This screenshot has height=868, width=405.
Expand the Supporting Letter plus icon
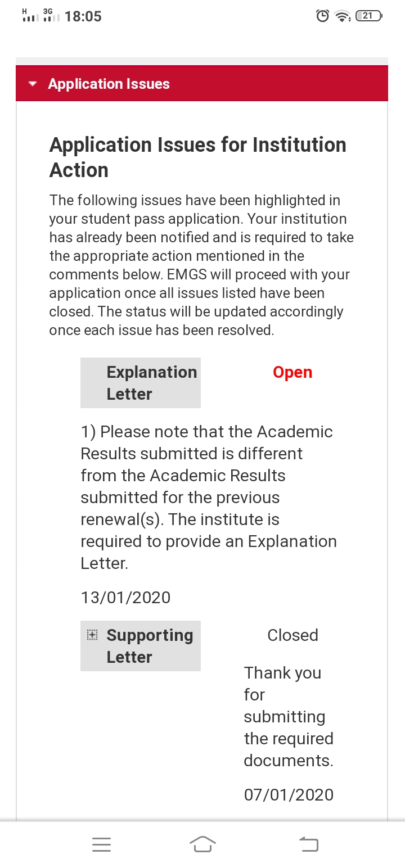[92, 635]
